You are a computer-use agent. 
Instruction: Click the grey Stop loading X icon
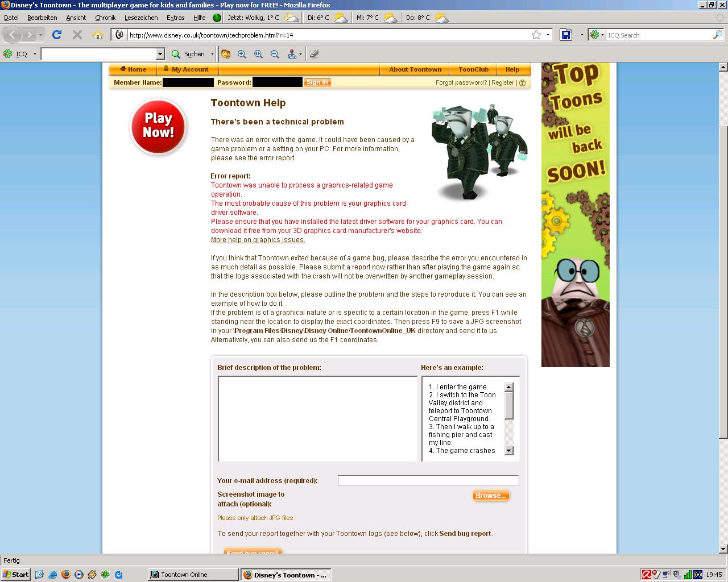(x=77, y=35)
